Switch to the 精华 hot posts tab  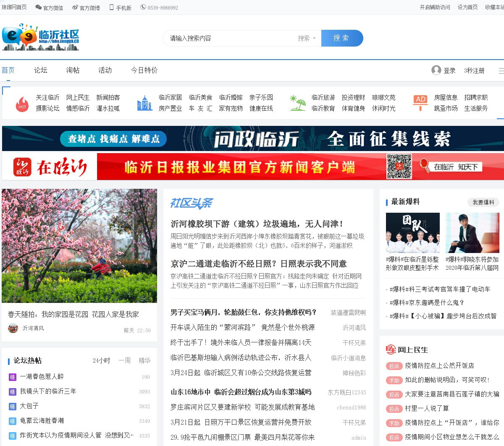point(144,360)
